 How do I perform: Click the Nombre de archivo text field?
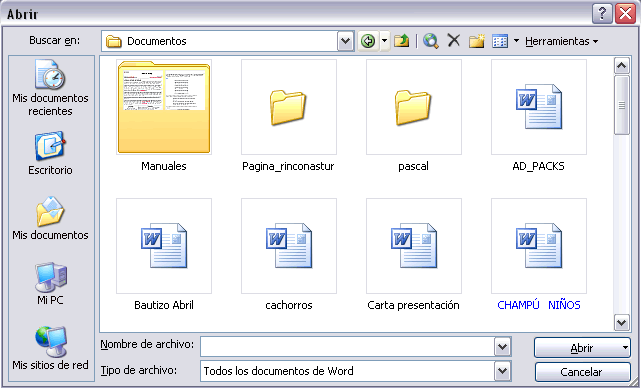click(x=347, y=348)
